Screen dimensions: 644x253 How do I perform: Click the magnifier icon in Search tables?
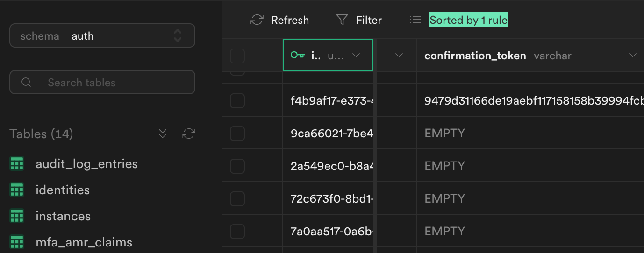(x=26, y=83)
